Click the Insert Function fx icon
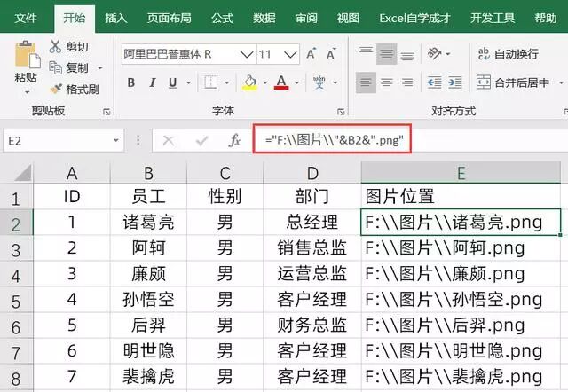This screenshot has height=392, width=568. point(234,140)
